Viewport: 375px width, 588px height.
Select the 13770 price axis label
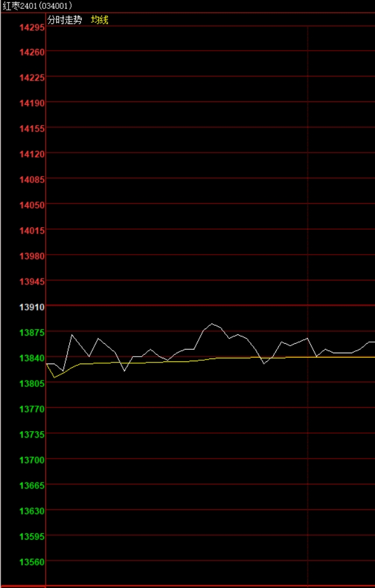(32, 409)
